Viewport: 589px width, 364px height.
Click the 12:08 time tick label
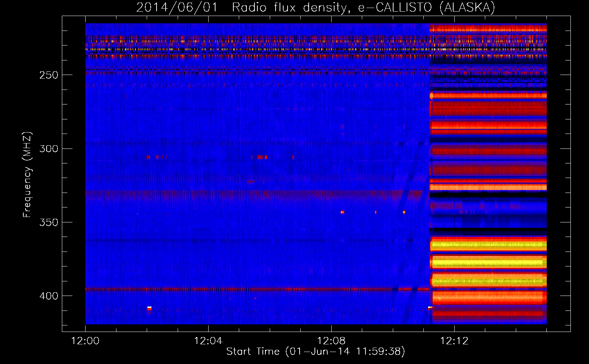coord(331,341)
